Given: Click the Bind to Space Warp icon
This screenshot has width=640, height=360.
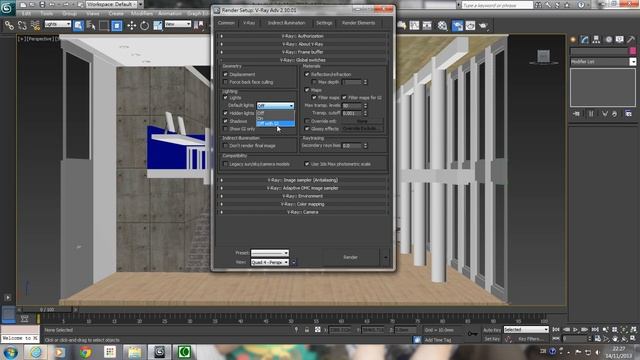Looking at the screenshot, I should (36, 26).
